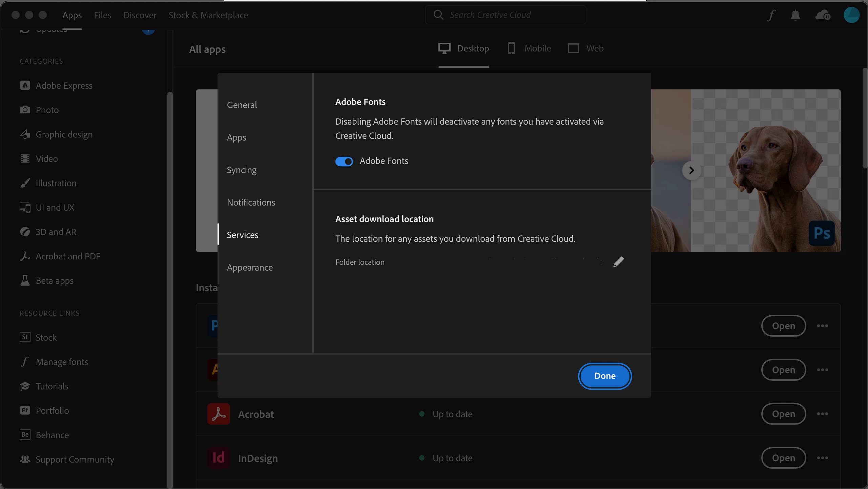The image size is (868, 489).
Task: Select the Beta apps flask icon
Action: click(x=25, y=280)
